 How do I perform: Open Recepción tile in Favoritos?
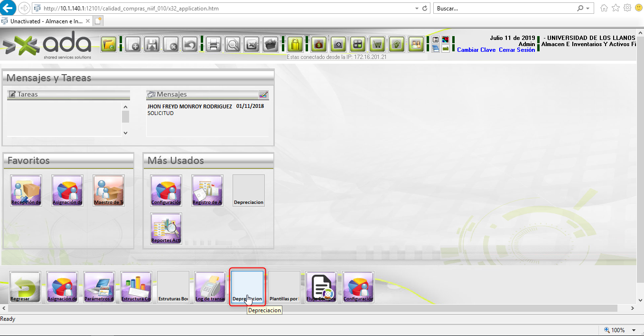click(x=26, y=190)
